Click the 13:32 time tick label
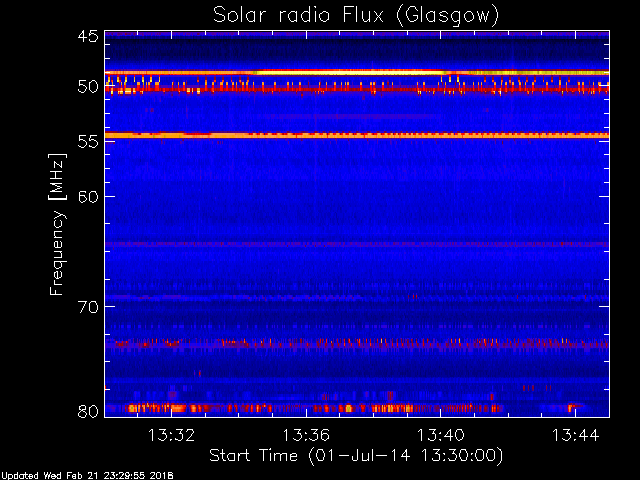Image resolution: width=640 pixels, height=480 pixels. pos(171,436)
